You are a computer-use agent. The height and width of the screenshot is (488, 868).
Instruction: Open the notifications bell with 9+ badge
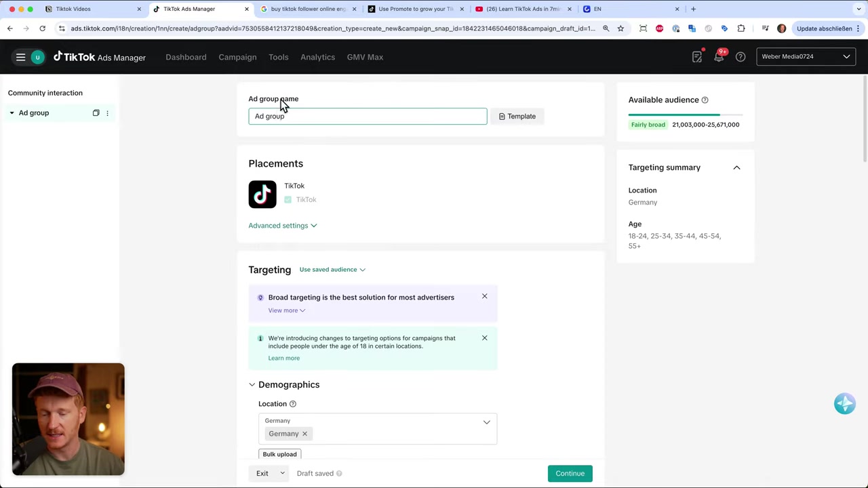(x=719, y=57)
